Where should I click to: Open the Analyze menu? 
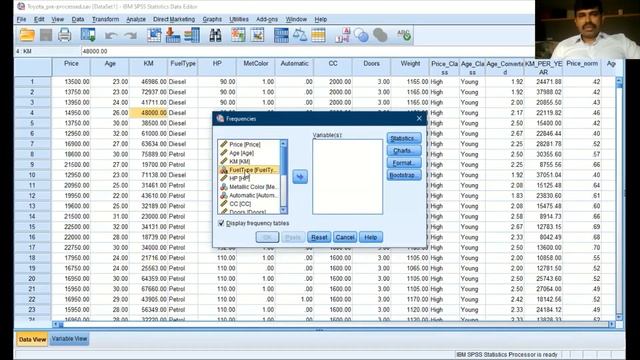136,19
